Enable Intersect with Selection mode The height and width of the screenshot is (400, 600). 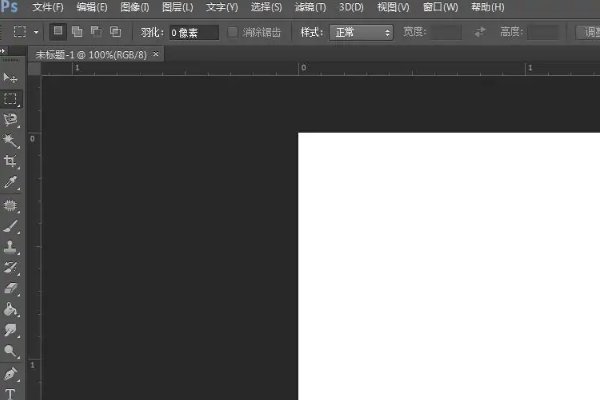click(115, 32)
